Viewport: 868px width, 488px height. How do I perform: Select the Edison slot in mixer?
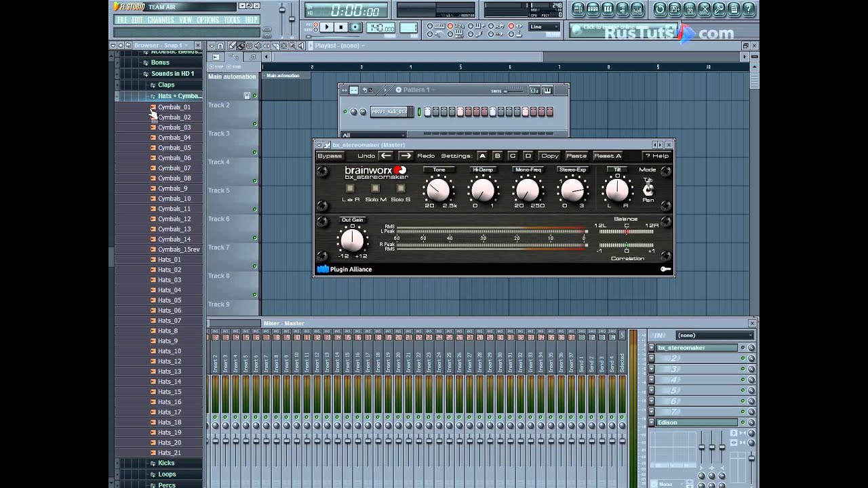696,422
